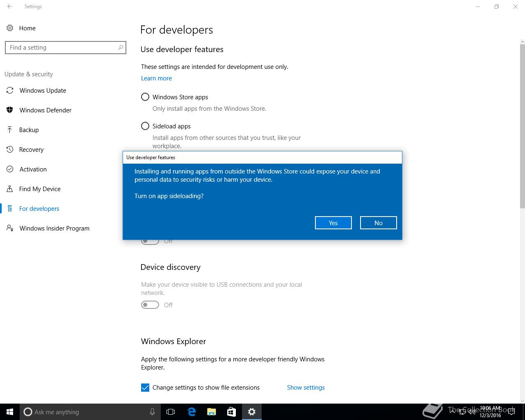
Task: Open the Windows Store from the taskbar
Action: coord(232,412)
